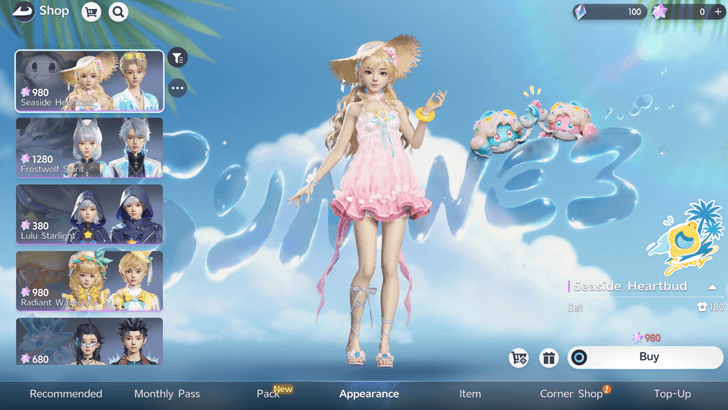This screenshot has width=728, height=410.
Task: Select the 680 priced outfit card
Action: click(x=90, y=341)
